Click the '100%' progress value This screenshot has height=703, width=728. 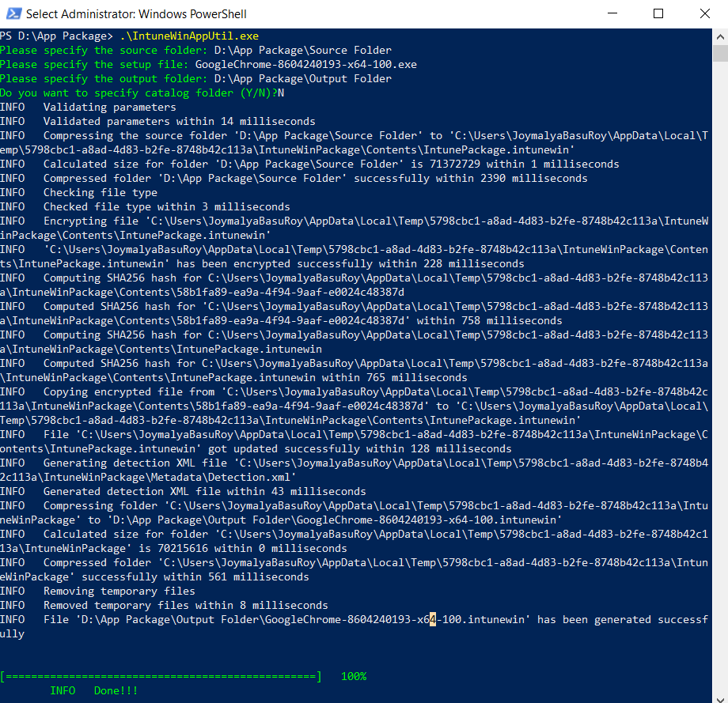[354, 677]
